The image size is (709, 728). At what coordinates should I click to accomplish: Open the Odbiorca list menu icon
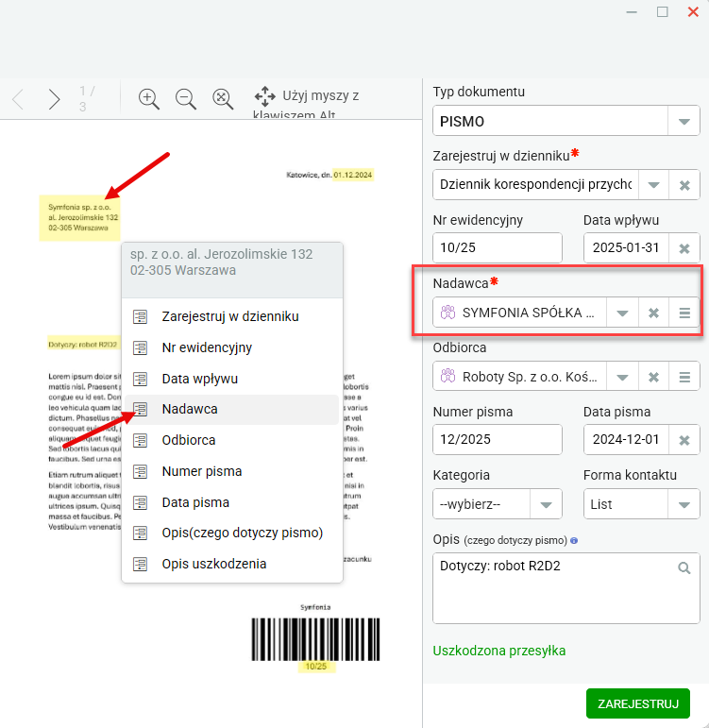click(x=684, y=377)
